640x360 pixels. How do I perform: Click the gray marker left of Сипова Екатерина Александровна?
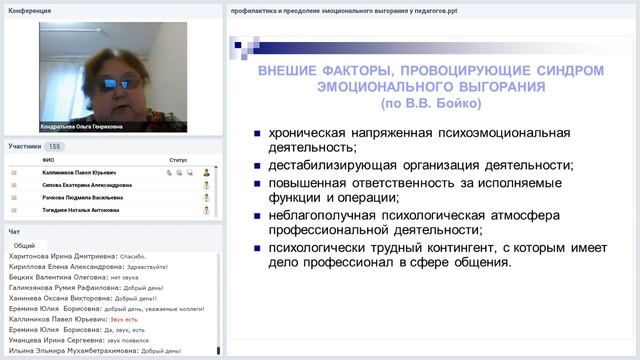coord(14,185)
